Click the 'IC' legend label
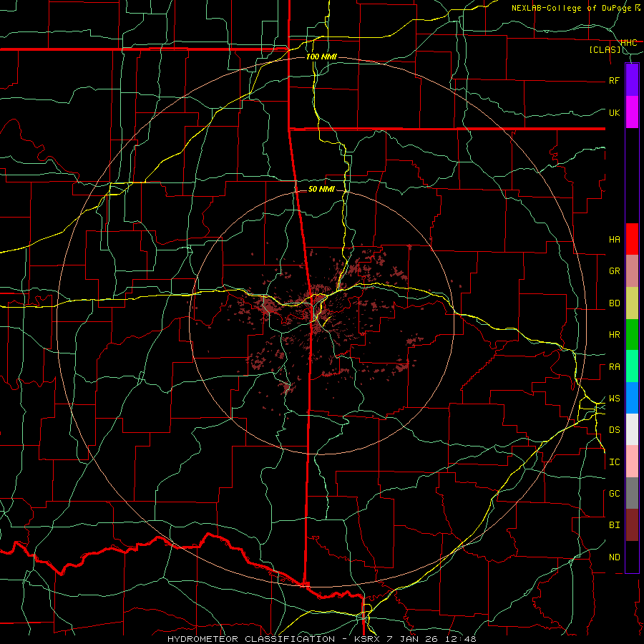The width and height of the screenshot is (644, 644). point(614,462)
